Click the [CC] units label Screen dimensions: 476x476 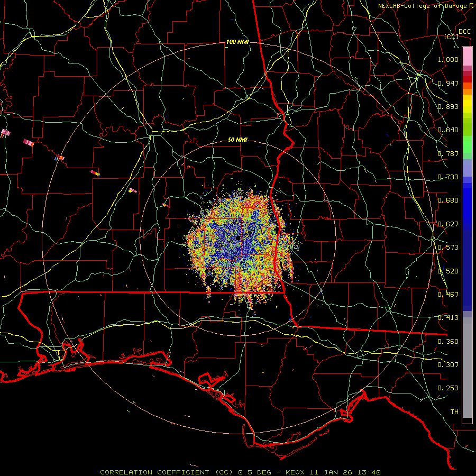pos(452,36)
